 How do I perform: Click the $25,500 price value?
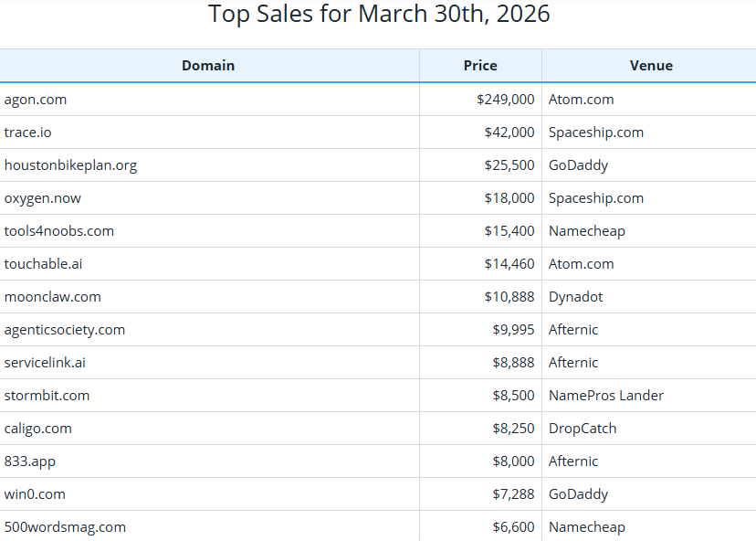[x=509, y=165]
